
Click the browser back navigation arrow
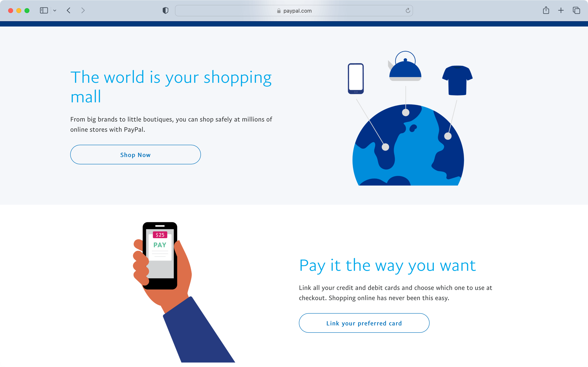click(x=69, y=11)
